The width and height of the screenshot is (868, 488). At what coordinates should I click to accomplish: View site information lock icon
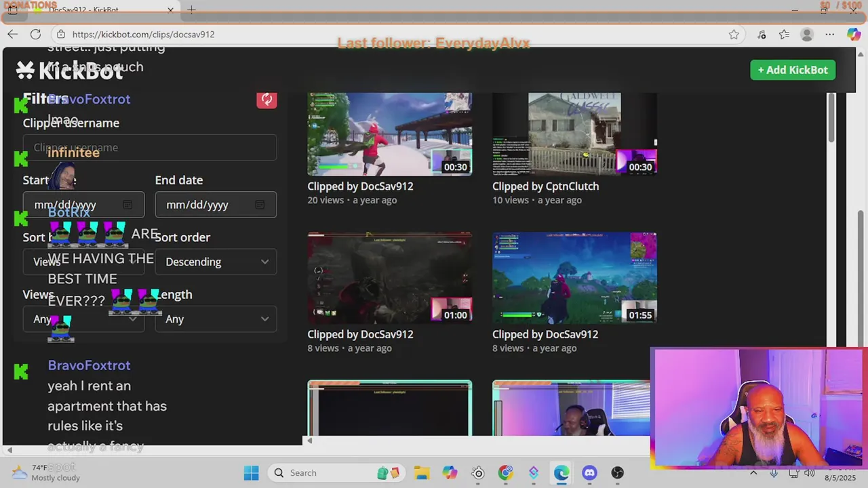(x=61, y=34)
